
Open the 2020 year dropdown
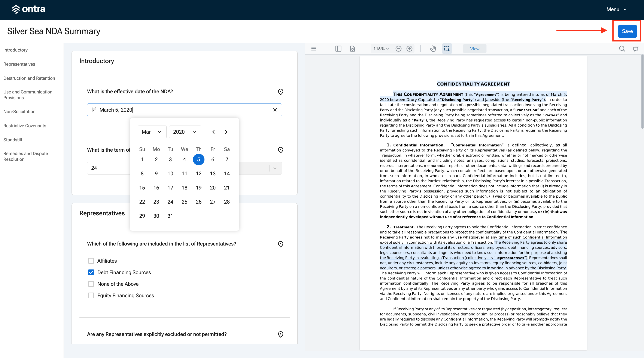185,132
